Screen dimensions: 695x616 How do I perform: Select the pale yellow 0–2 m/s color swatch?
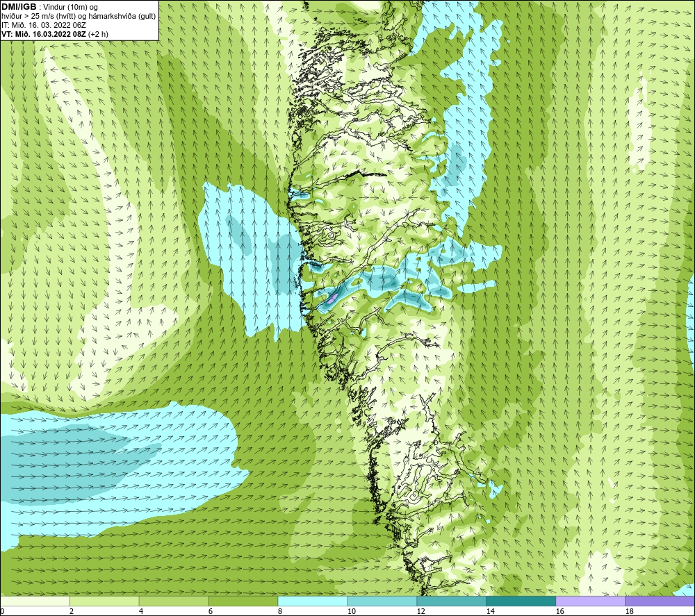(x=35, y=601)
